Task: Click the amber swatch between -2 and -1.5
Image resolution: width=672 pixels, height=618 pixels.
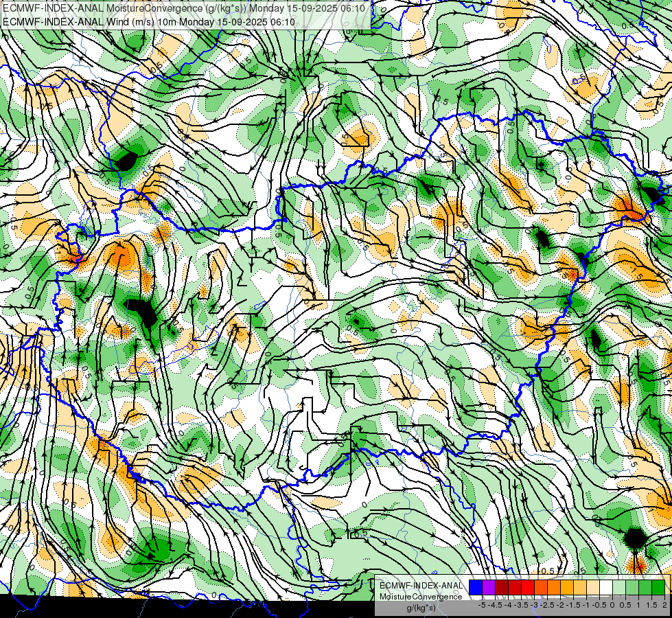Action: click(x=567, y=587)
